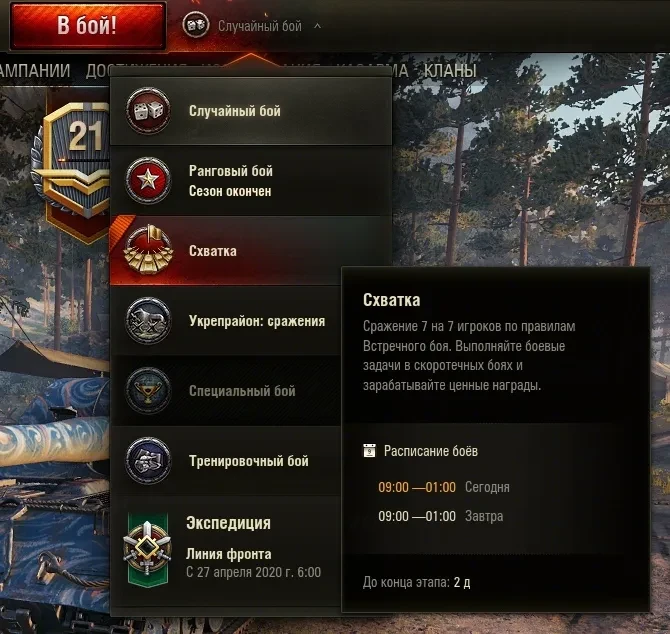Click the Тренировочный бой tanks icon
The image size is (670, 634).
(x=148, y=461)
